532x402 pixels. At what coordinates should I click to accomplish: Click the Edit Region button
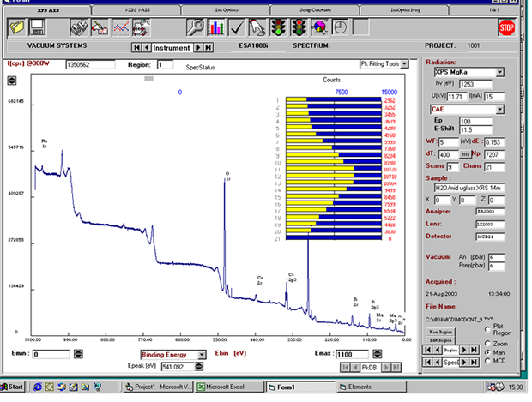point(440,340)
